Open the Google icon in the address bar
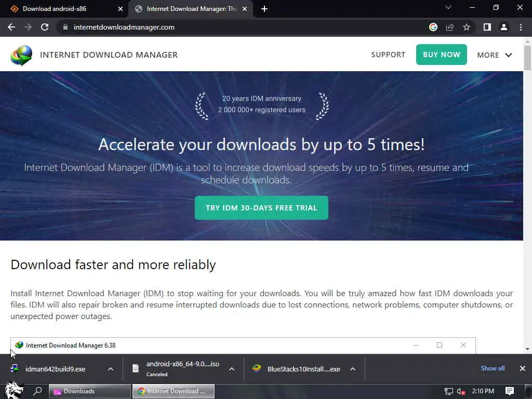Screen dimensions: 532x399 pos(433,27)
